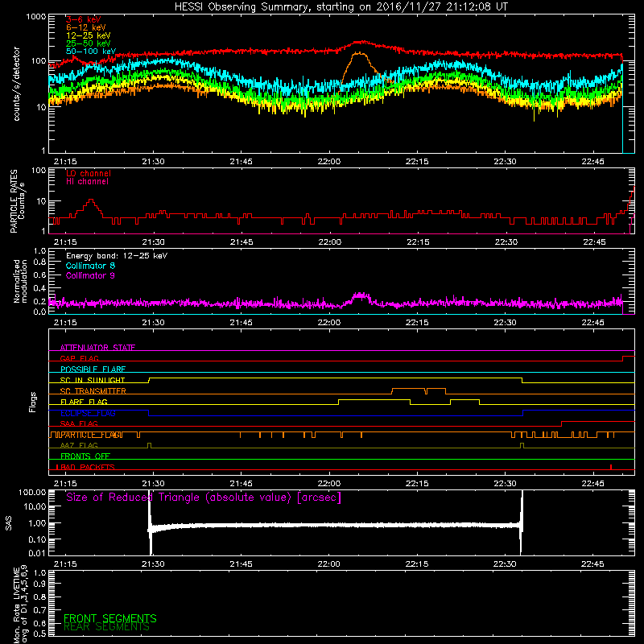Click the FLARE FLAG label
644x644 pixels.
(84, 402)
